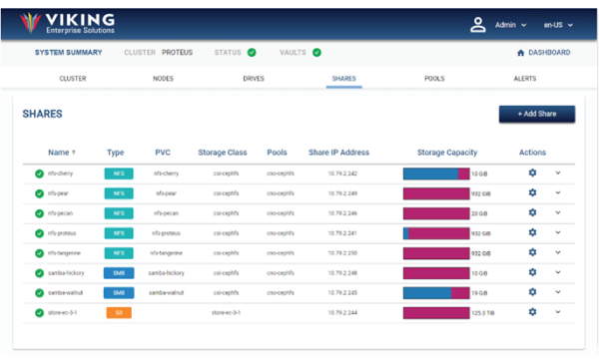Open the Admin account dropdown

[511, 25]
